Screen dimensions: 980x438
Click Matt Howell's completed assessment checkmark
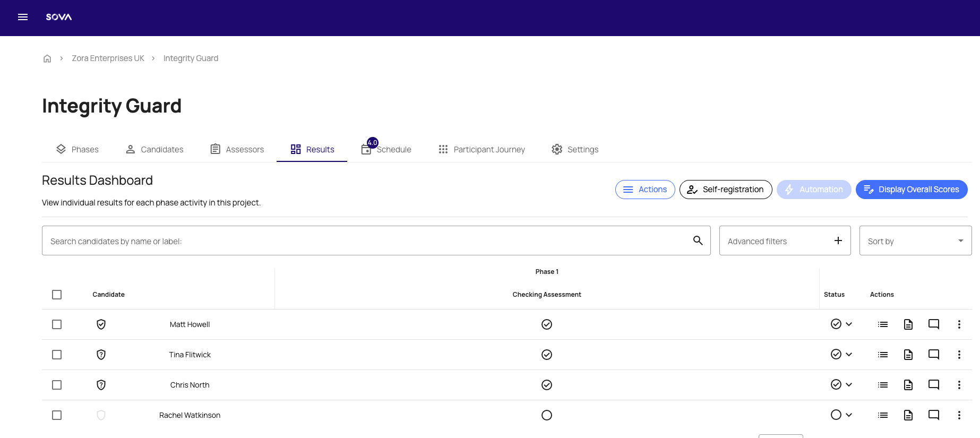(x=546, y=324)
